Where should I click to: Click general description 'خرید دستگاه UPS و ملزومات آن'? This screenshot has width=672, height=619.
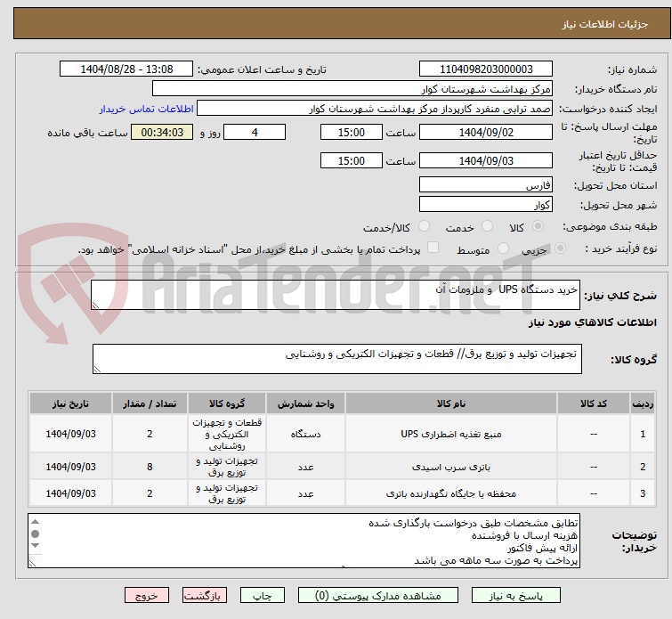tap(336, 295)
